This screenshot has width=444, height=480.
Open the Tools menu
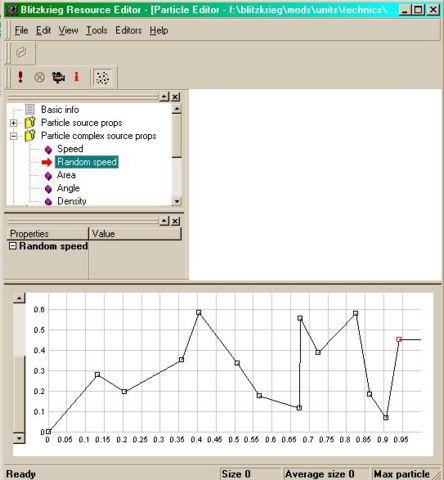(97, 30)
